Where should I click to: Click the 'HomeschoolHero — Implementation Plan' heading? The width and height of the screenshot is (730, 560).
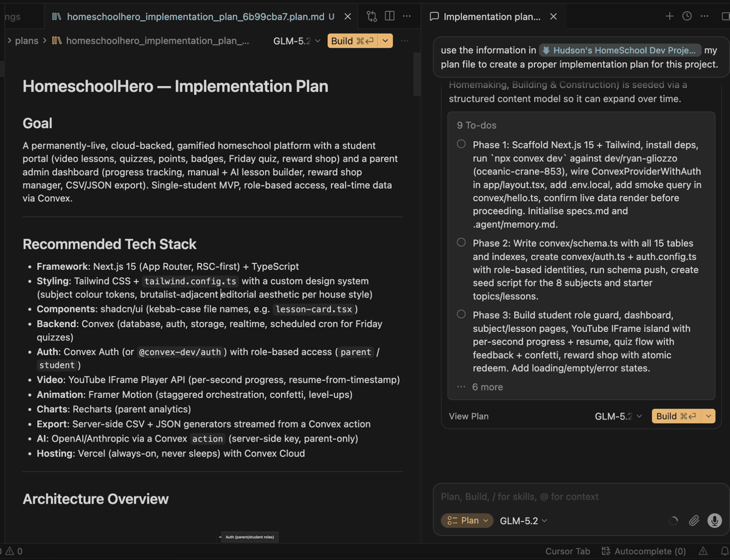[175, 86]
